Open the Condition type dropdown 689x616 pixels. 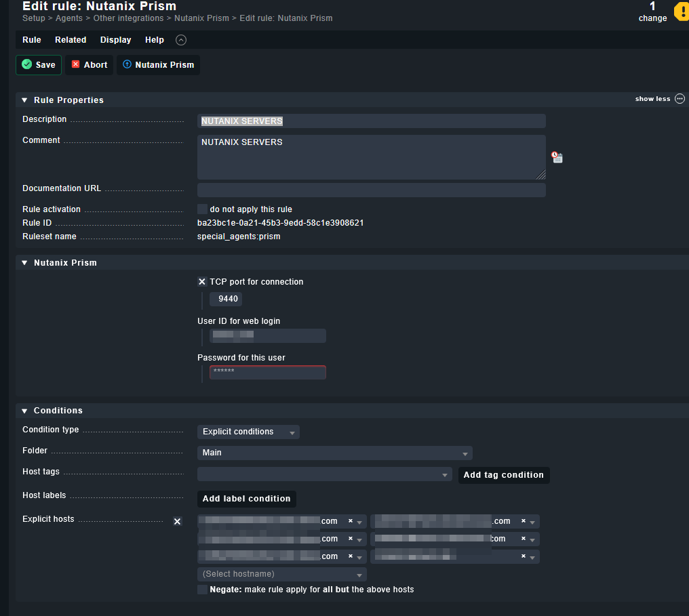tap(248, 432)
